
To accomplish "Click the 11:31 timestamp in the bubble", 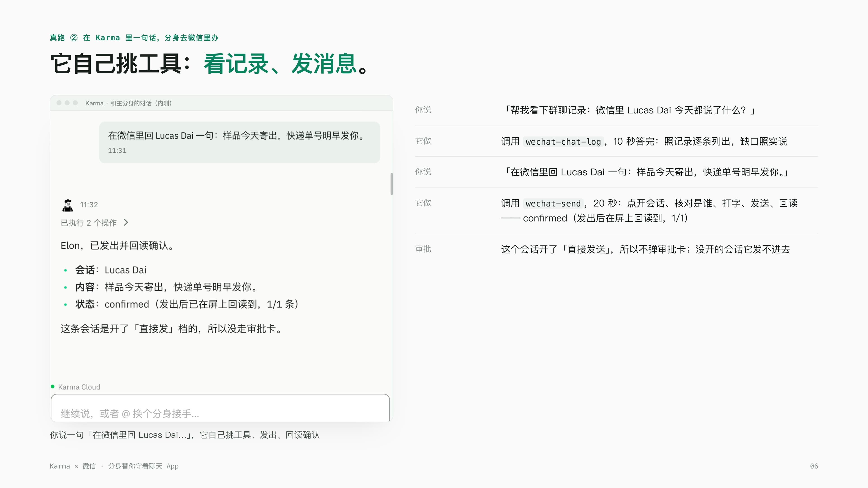I will tap(117, 150).
